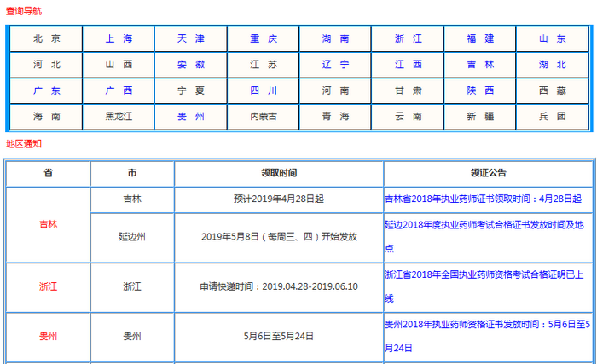The width and height of the screenshot is (597, 364).
Task: Open the 山东 province link
Action: (x=553, y=38)
